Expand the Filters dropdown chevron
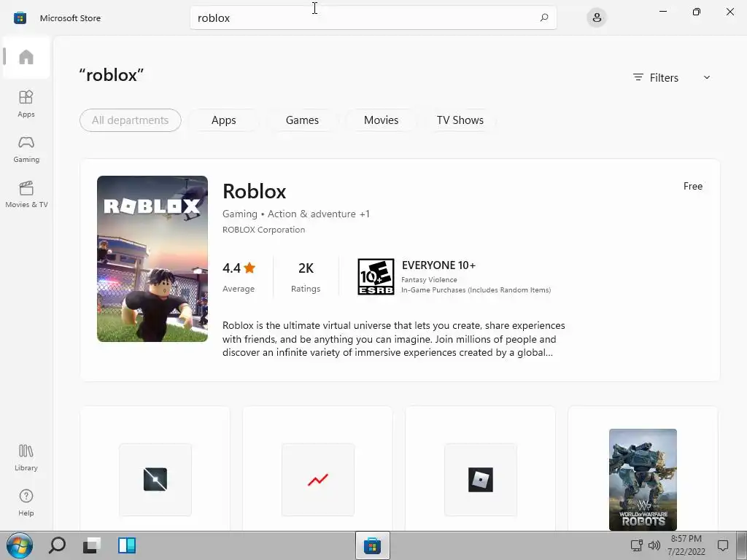Screen dimensions: 747x560 point(707,77)
